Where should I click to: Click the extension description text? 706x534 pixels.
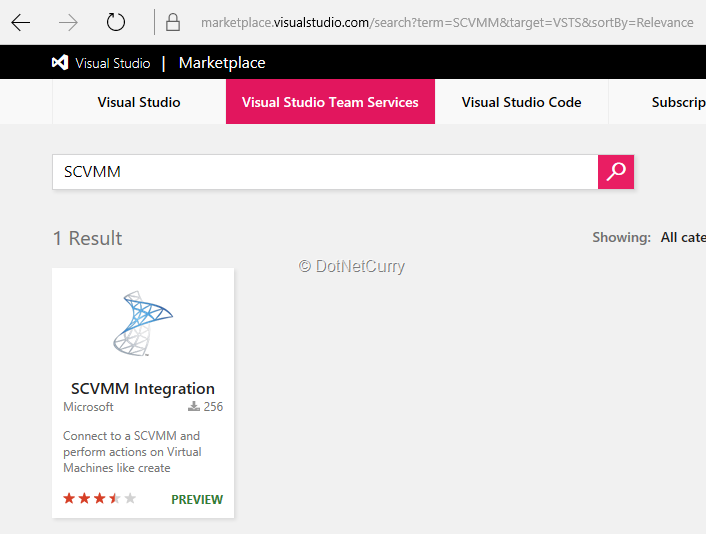click(132, 452)
